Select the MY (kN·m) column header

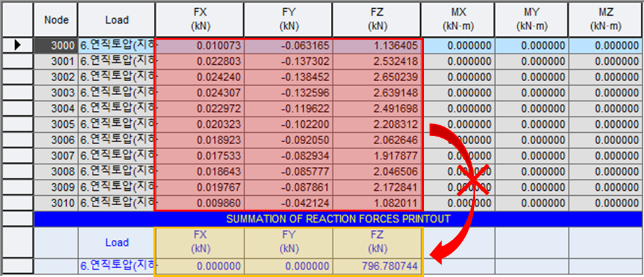coord(531,20)
